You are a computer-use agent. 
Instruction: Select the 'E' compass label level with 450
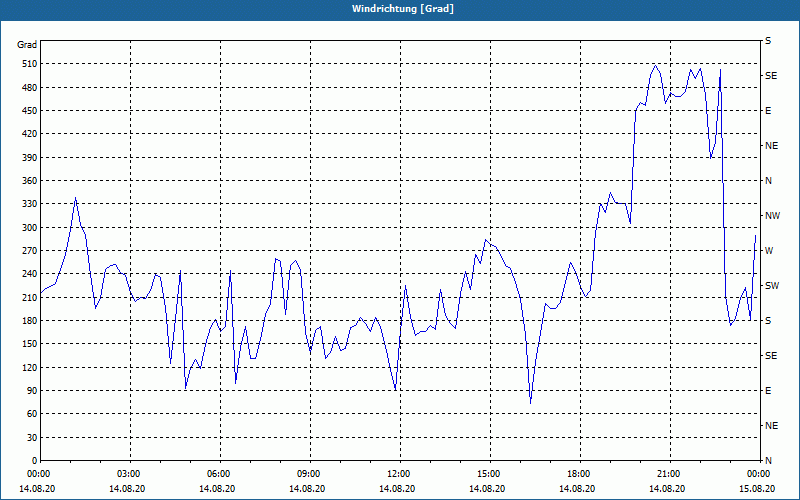[768, 111]
